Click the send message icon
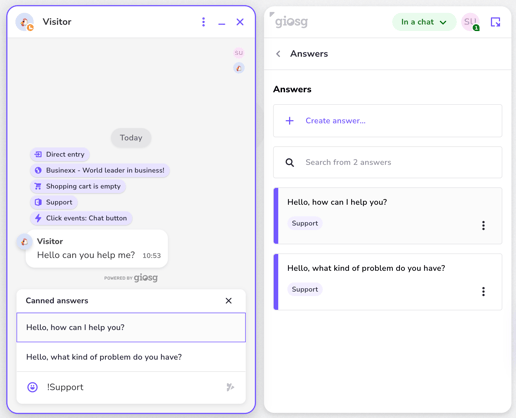 [x=230, y=387]
